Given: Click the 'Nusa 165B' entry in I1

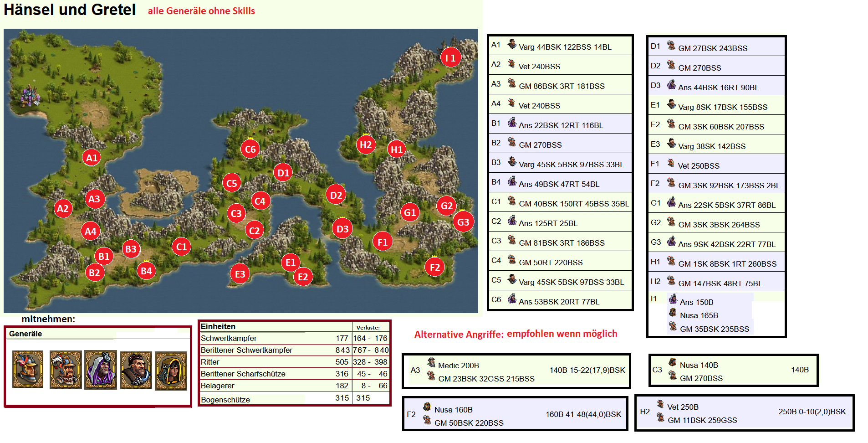Looking at the screenshot, I should (699, 315).
